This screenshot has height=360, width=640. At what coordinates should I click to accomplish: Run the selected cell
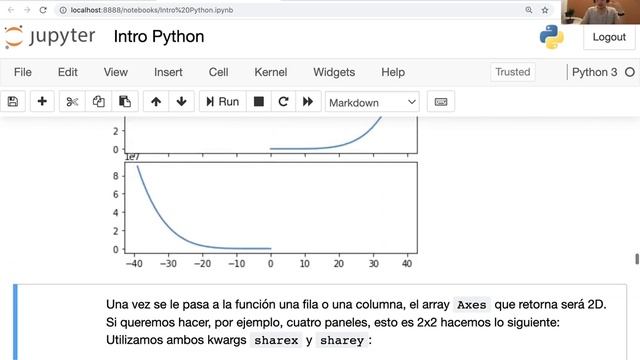[x=222, y=102]
